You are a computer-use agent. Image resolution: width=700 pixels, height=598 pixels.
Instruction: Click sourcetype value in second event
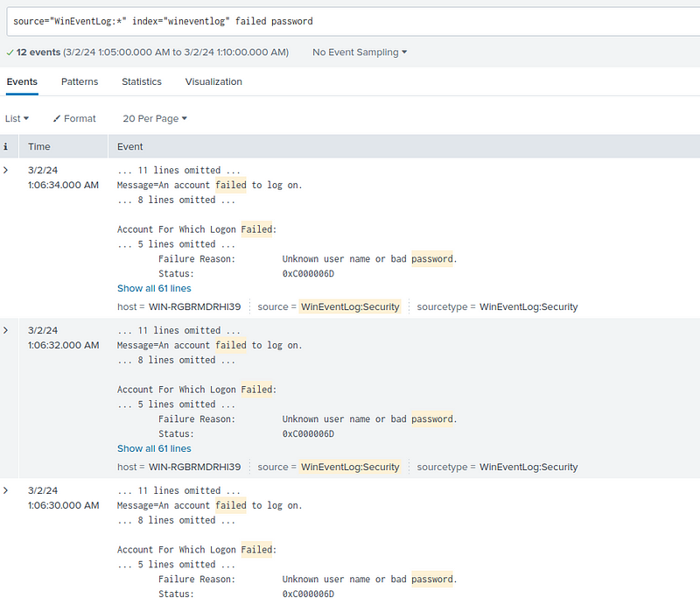pyautogui.click(x=528, y=467)
